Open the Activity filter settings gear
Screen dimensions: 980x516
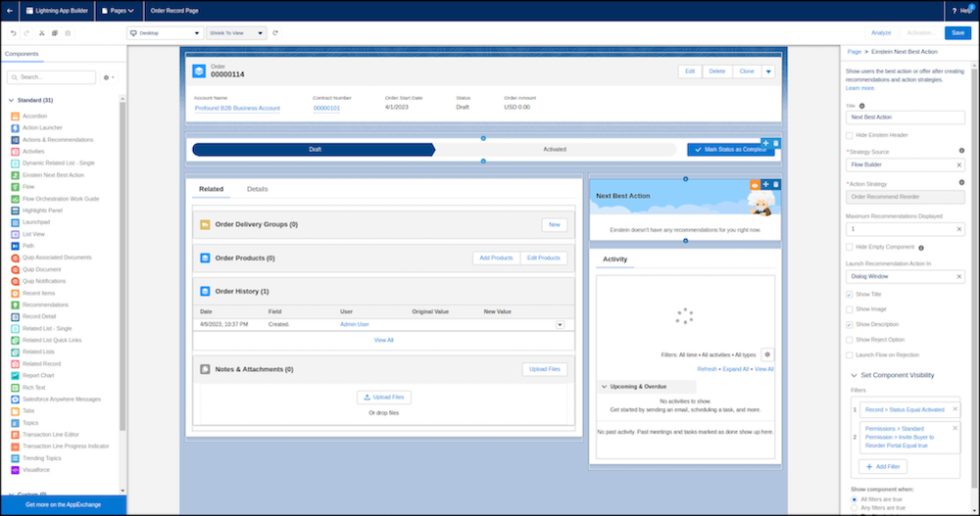click(767, 354)
